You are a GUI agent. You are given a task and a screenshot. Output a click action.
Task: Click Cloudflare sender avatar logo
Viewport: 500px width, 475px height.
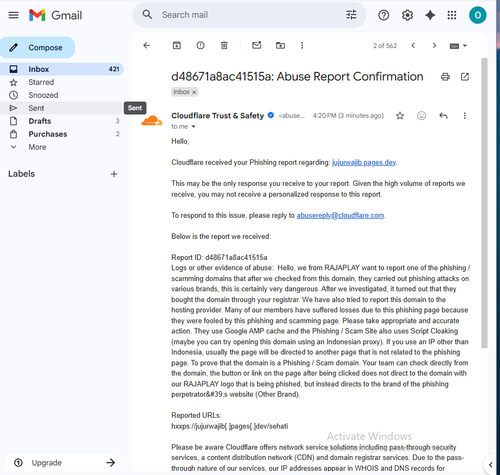pos(152,121)
